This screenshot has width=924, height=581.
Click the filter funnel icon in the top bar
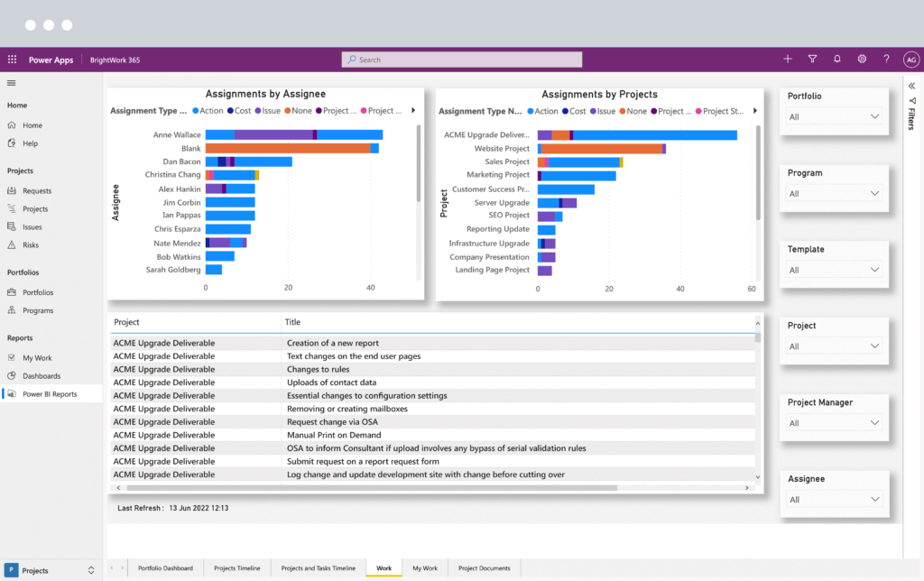click(x=812, y=59)
